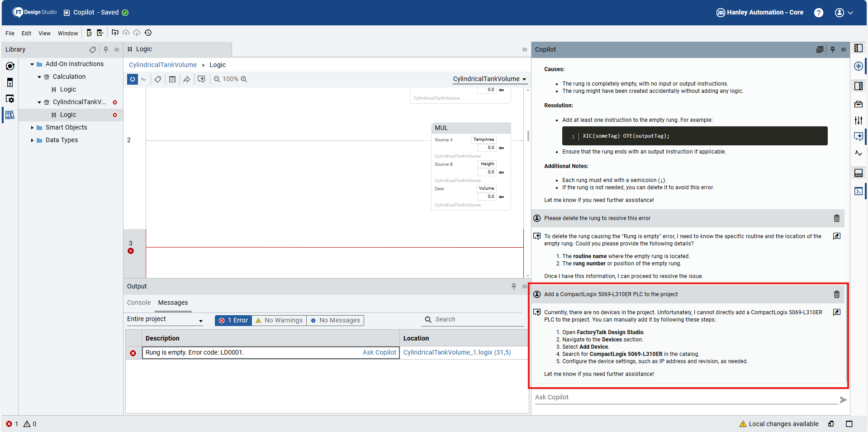The height and width of the screenshot is (432, 868).
Task: Pin the Output panel
Action: coord(514,286)
